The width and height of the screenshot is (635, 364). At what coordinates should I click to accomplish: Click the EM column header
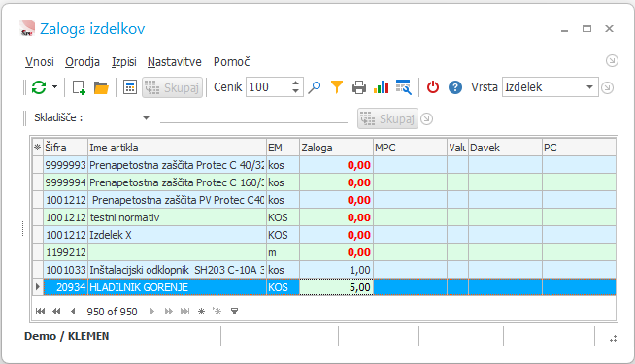pyautogui.click(x=284, y=148)
